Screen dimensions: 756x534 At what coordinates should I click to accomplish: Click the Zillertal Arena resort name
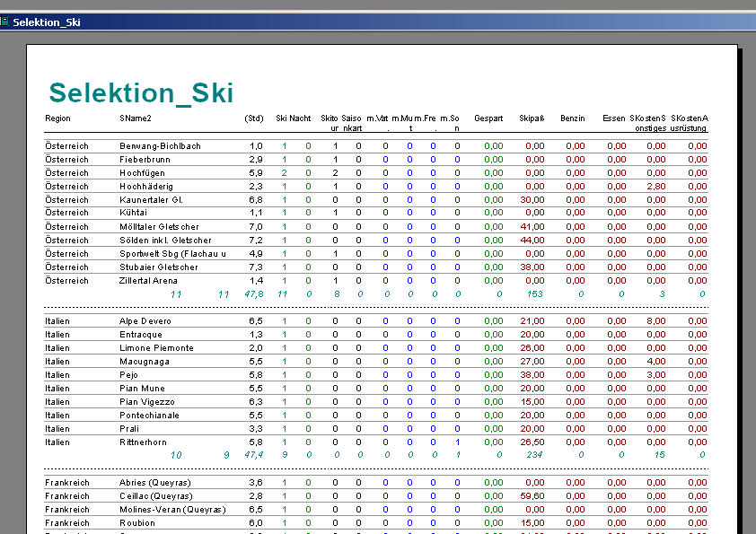tap(150, 280)
